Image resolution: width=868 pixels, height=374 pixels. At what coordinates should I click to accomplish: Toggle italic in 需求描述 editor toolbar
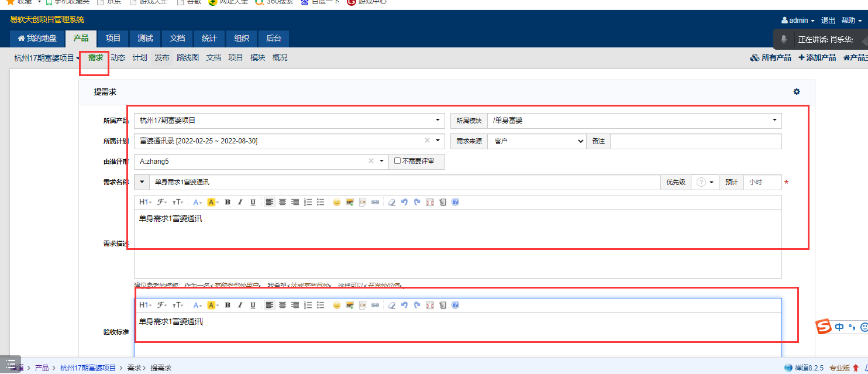click(x=240, y=202)
